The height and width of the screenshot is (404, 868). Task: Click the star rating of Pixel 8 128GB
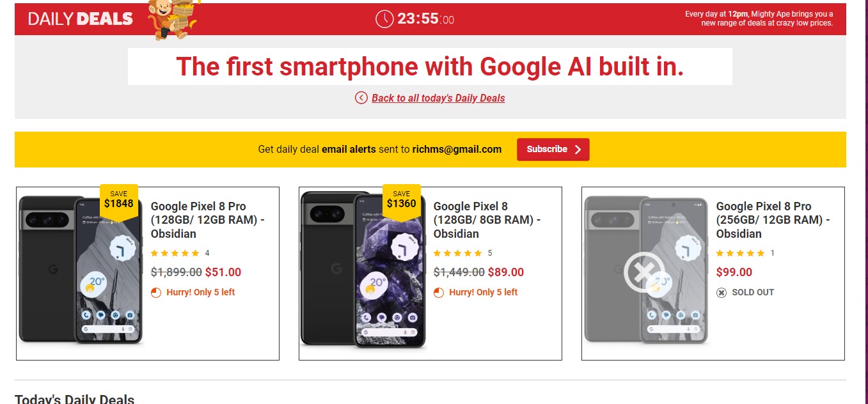(x=458, y=253)
